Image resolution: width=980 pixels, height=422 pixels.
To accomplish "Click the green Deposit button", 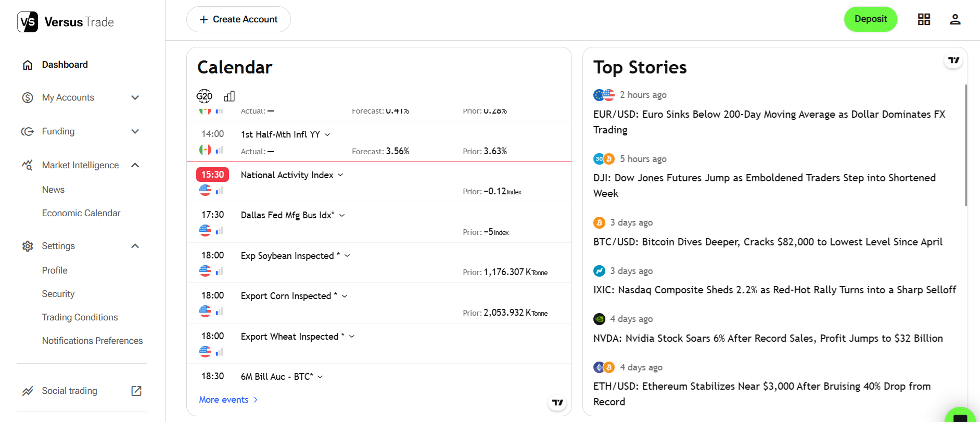I will pyautogui.click(x=871, y=19).
